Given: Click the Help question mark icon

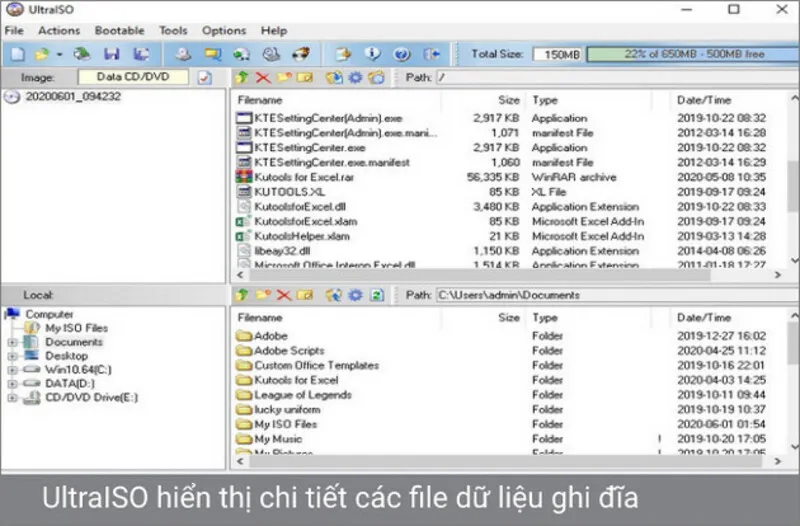Looking at the screenshot, I should click(x=402, y=54).
